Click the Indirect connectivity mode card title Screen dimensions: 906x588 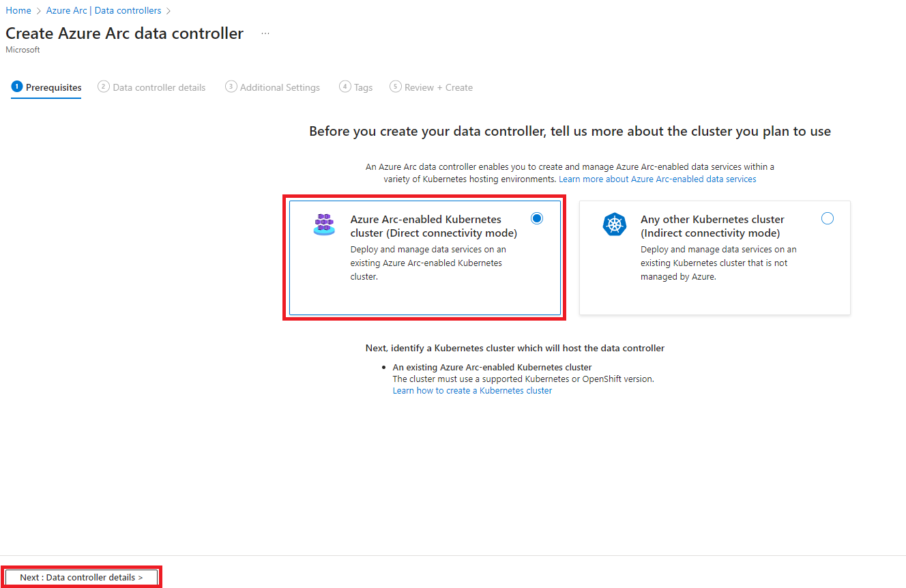[712, 226]
